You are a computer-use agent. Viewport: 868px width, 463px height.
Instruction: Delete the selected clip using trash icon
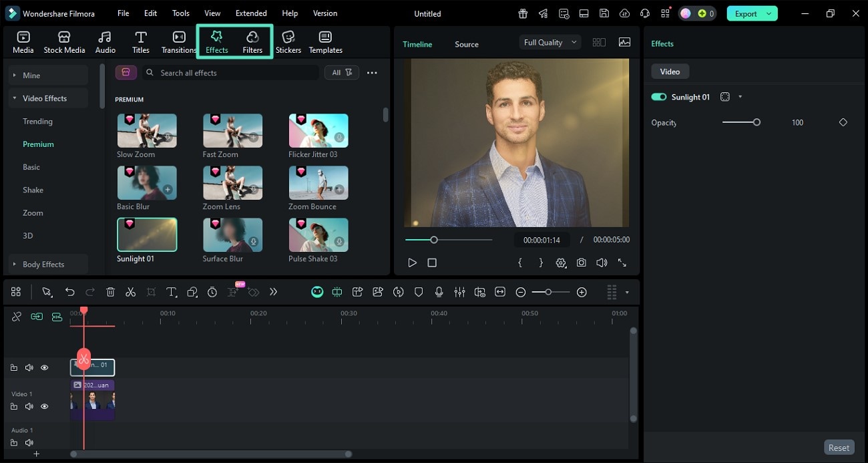click(x=110, y=292)
